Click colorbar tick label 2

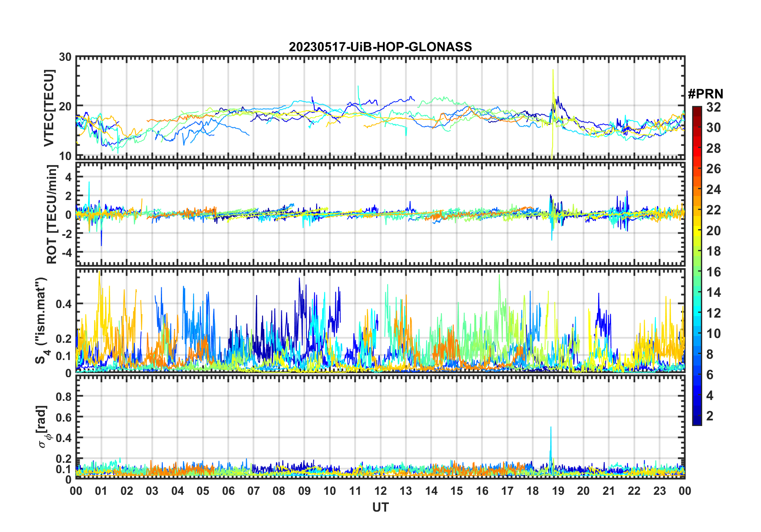point(710,416)
